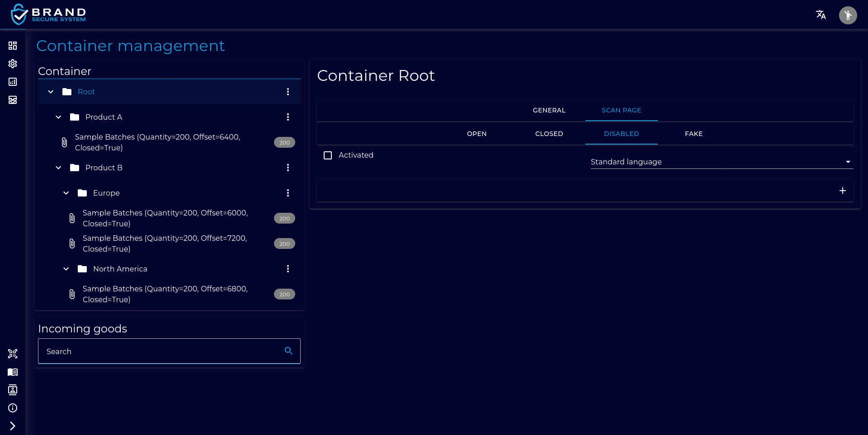Click the Product A folder icon
Viewport: 868px width, 435px height.
pos(75,117)
